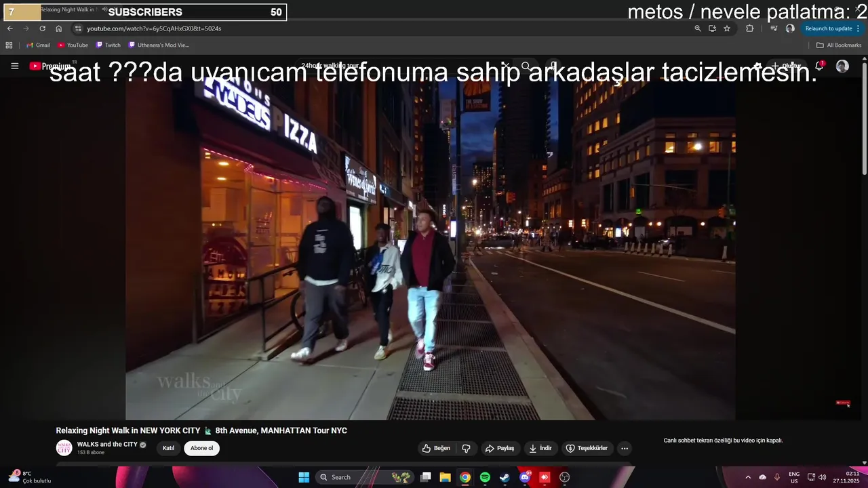The image size is (868, 488).
Task: Show hidden tray icons chevron
Action: click(748, 477)
